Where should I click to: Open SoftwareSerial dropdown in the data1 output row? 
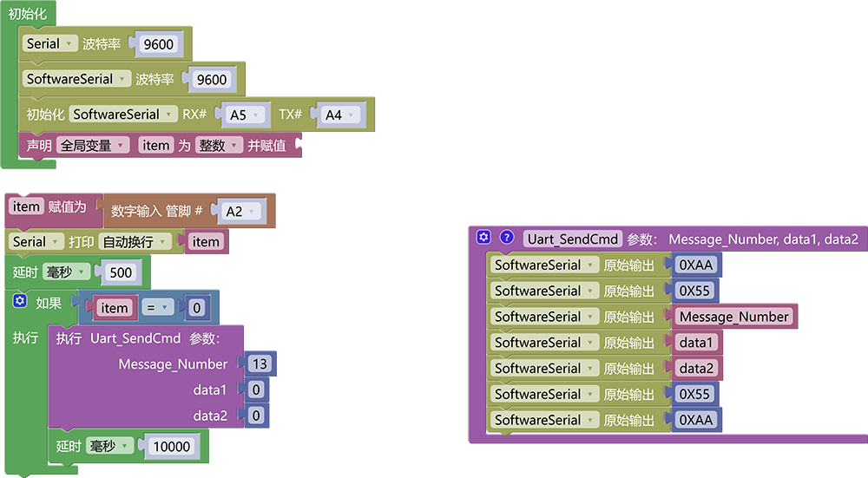pos(545,343)
